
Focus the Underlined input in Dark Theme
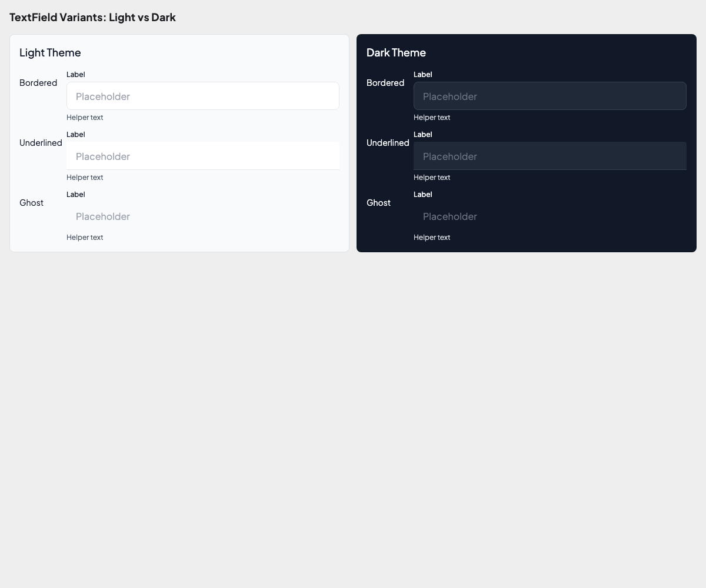pyautogui.click(x=550, y=156)
